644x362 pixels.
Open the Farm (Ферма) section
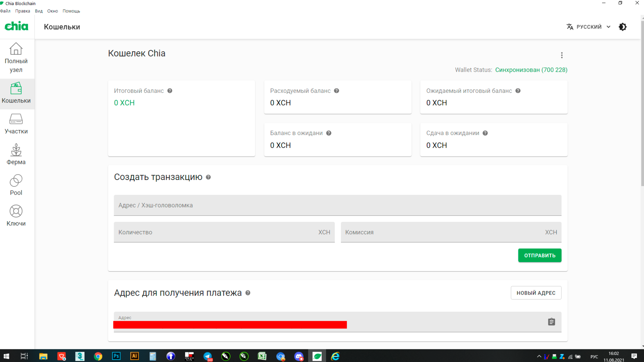[16, 155]
